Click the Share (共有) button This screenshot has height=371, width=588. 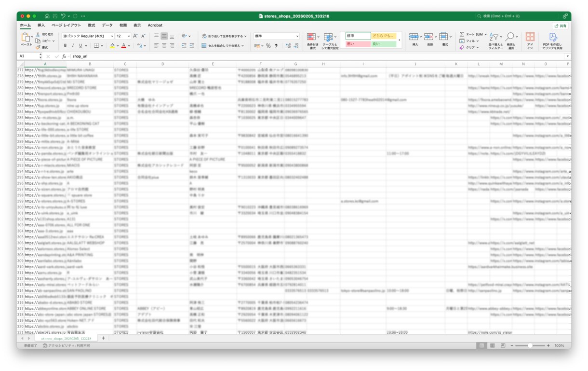[561, 26]
